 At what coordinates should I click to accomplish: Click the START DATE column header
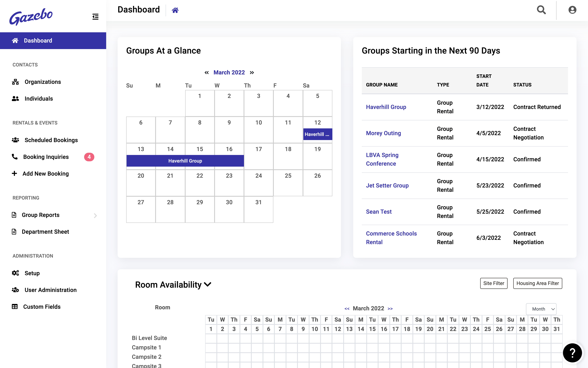pos(484,80)
